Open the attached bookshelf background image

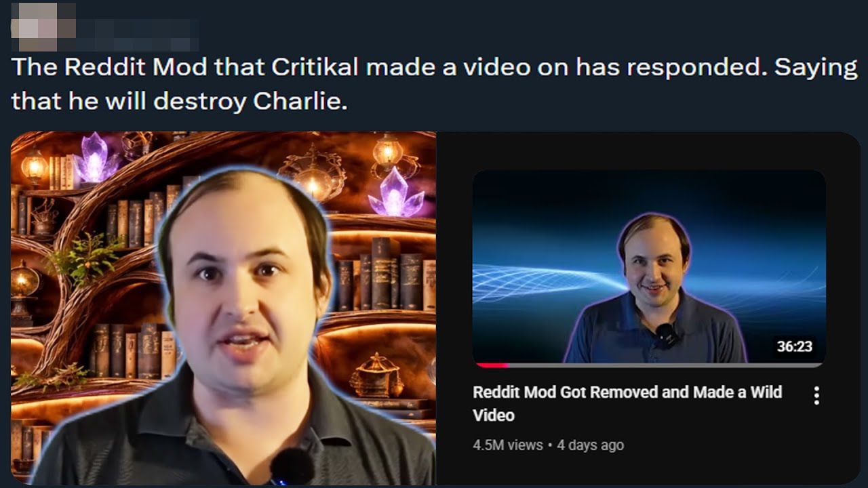coord(223,308)
